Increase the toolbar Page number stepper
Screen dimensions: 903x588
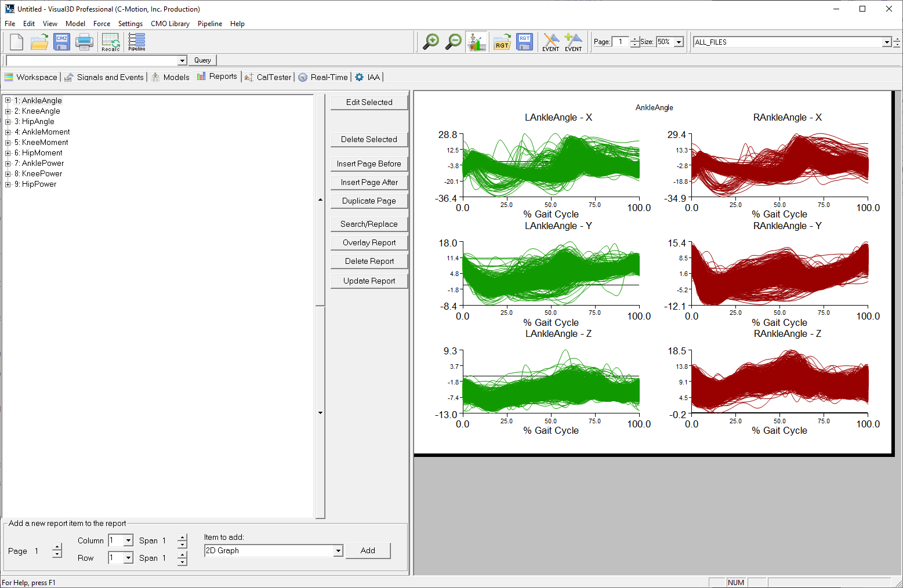(635, 39)
